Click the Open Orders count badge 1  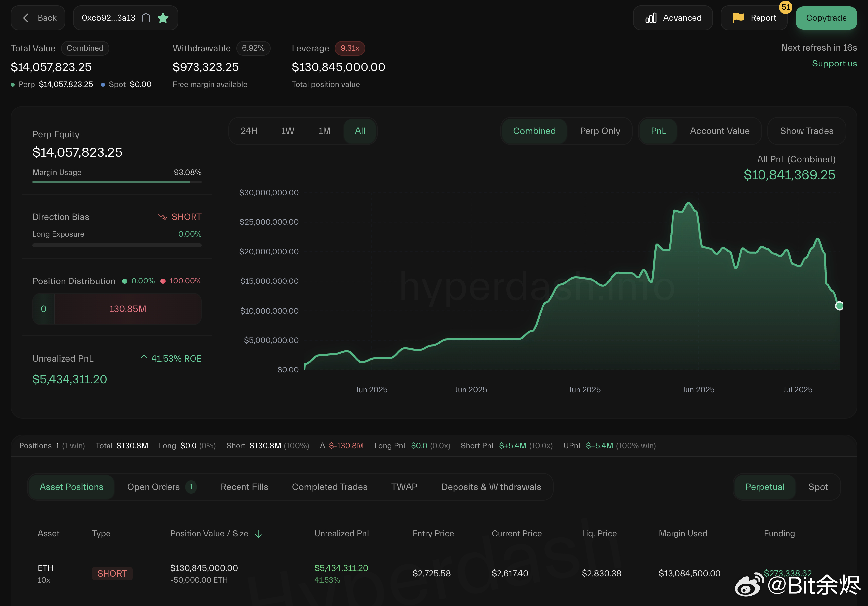point(191,487)
